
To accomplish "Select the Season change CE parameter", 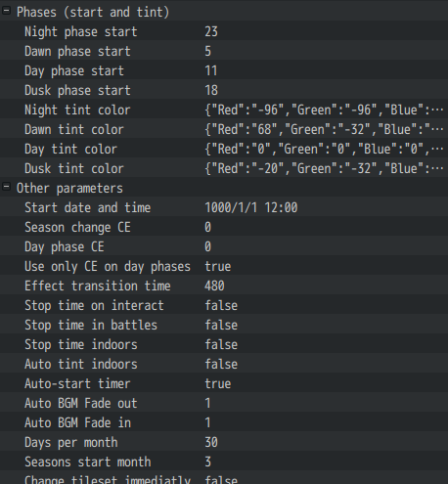I will (77, 227).
